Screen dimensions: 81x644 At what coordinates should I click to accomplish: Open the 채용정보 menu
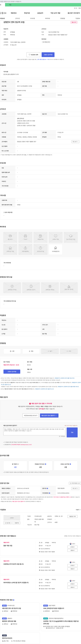[14, 13]
